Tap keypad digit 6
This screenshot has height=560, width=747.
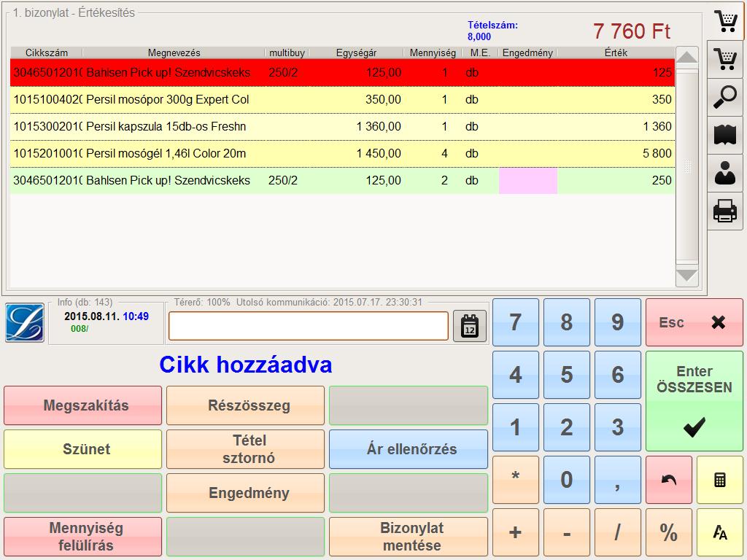(617, 375)
